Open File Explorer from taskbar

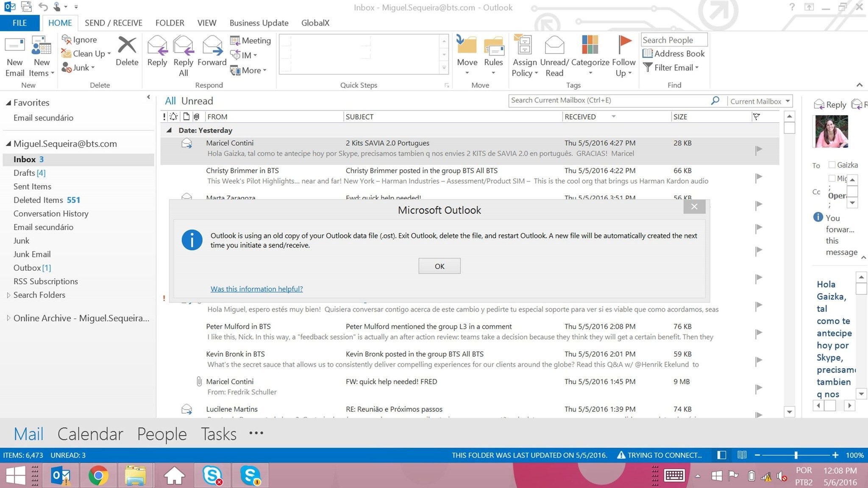point(135,475)
